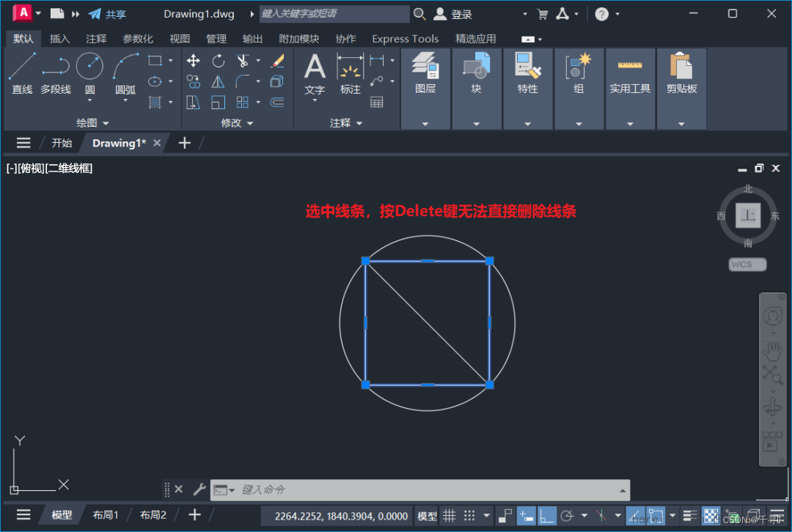Screen dimensions: 792x532
Task: Open the Layers (图层) panel
Action: point(425,89)
